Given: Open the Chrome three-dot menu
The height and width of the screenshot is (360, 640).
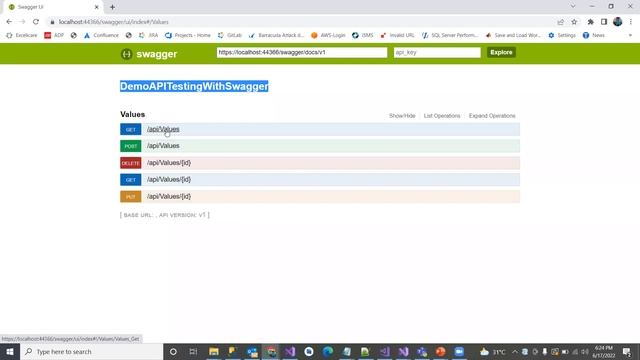Looking at the screenshot, I should point(631,22).
